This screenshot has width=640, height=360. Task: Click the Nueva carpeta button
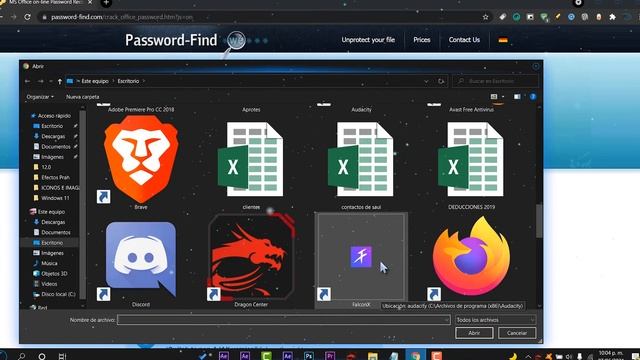coord(82,97)
